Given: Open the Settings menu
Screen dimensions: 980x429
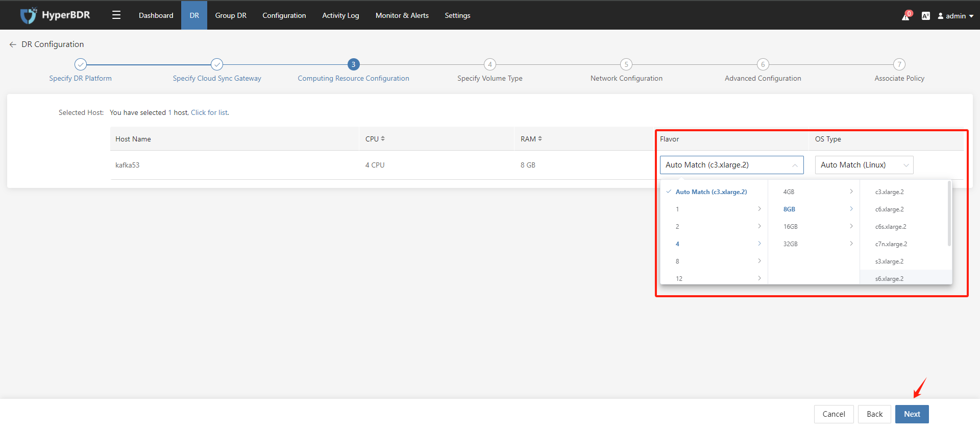Looking at the screenshot, I should click(457, 15).
